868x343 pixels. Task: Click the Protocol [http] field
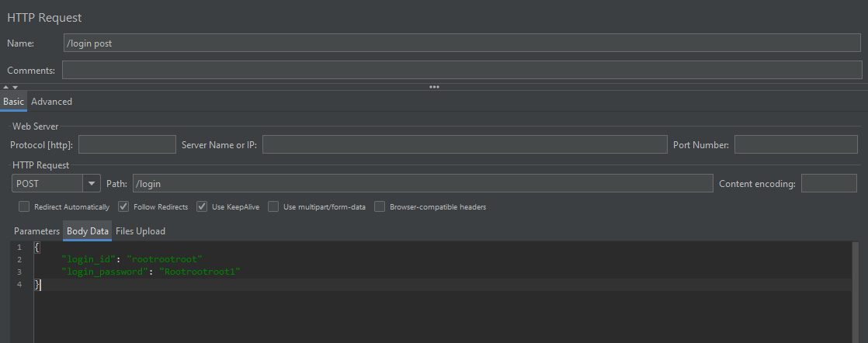tap(127, 144)
